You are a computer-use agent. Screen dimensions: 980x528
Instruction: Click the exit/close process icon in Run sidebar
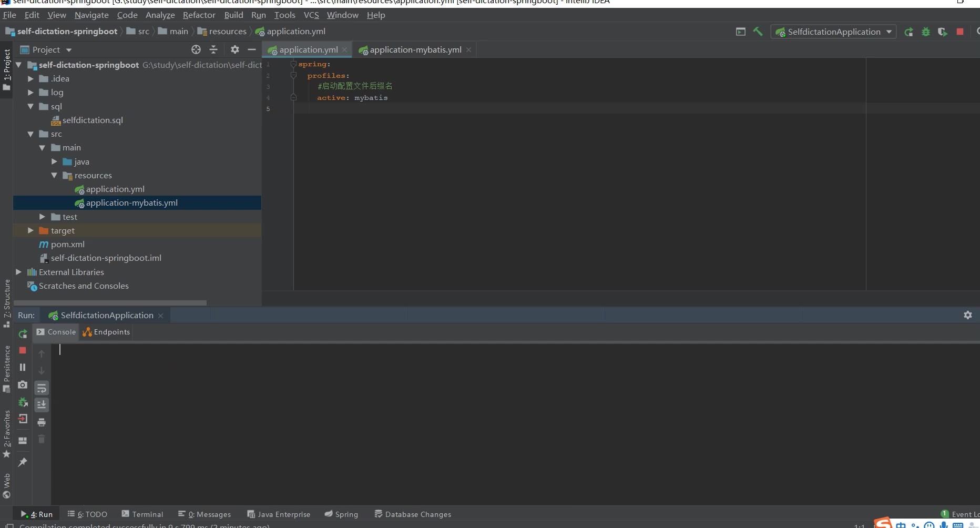[23, 419]
